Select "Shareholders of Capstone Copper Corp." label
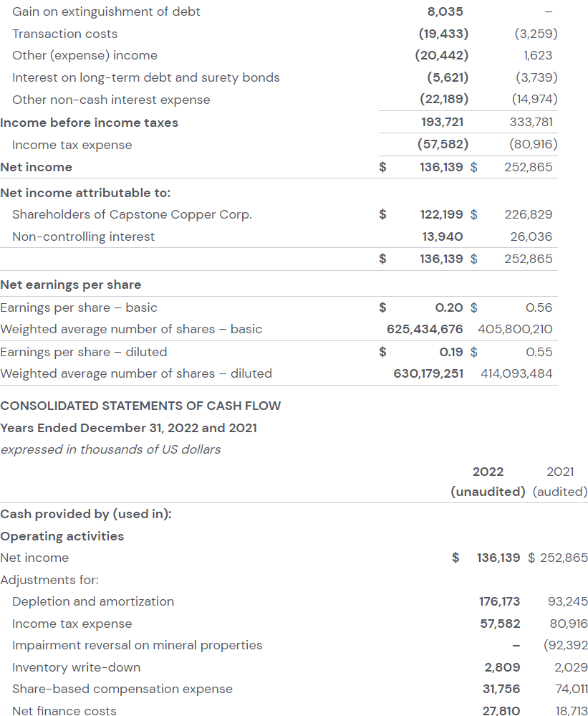Screen dimensions: 588x716 [132, 214]
